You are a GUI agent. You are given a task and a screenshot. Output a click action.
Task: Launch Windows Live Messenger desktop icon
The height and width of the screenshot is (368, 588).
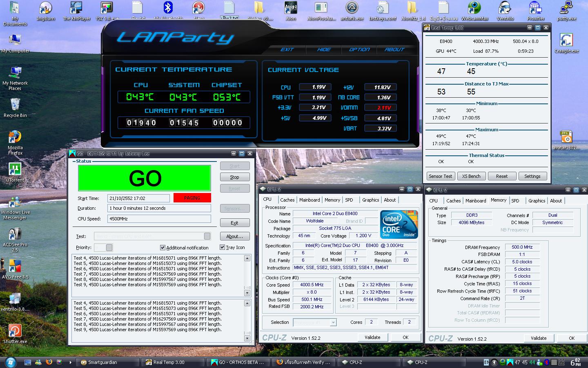coord(15,207)
